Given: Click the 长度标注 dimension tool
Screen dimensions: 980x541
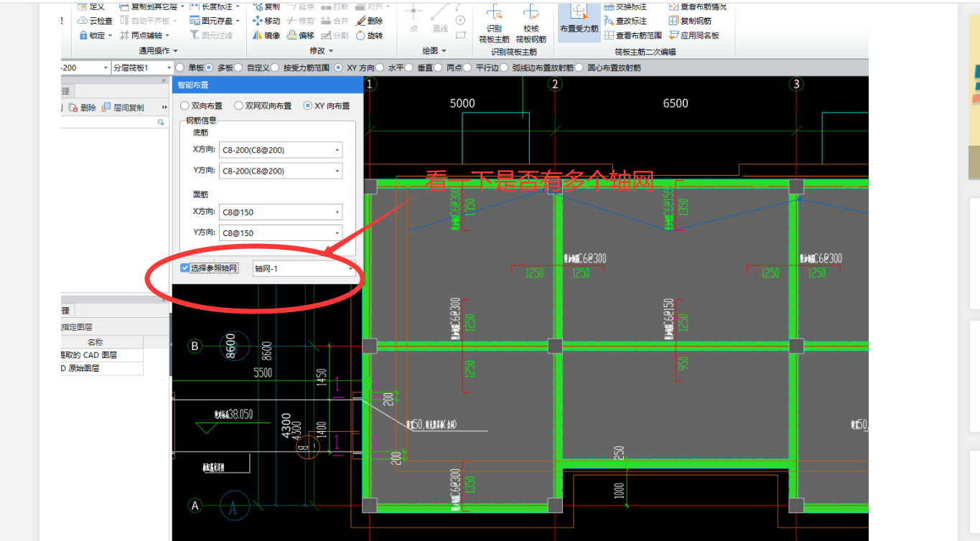Looking at the screenshot, I should point(215,6).
